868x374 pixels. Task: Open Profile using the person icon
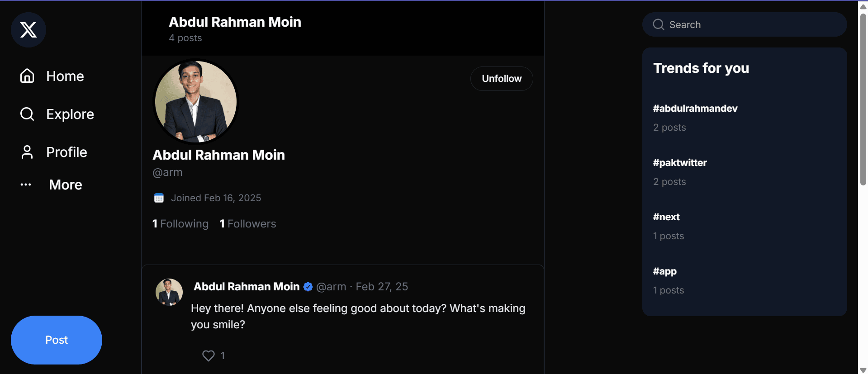(27, 152)
